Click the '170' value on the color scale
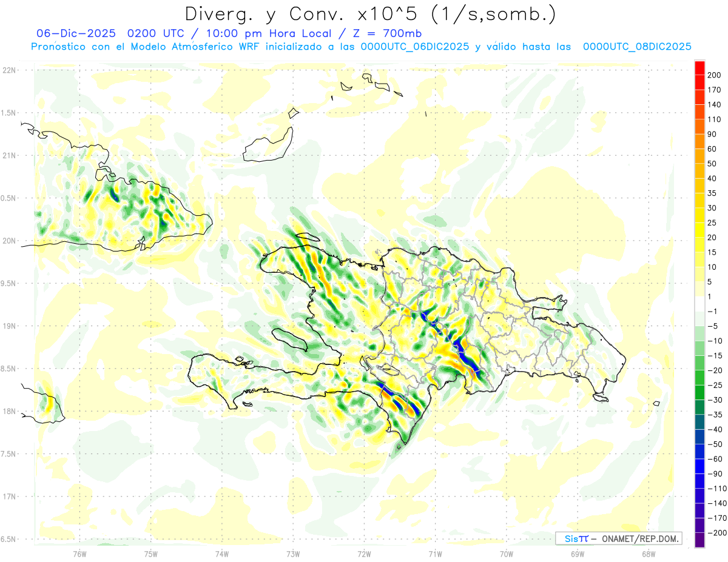The width and height of the screenshot is (728, 562). click(715, 90)
